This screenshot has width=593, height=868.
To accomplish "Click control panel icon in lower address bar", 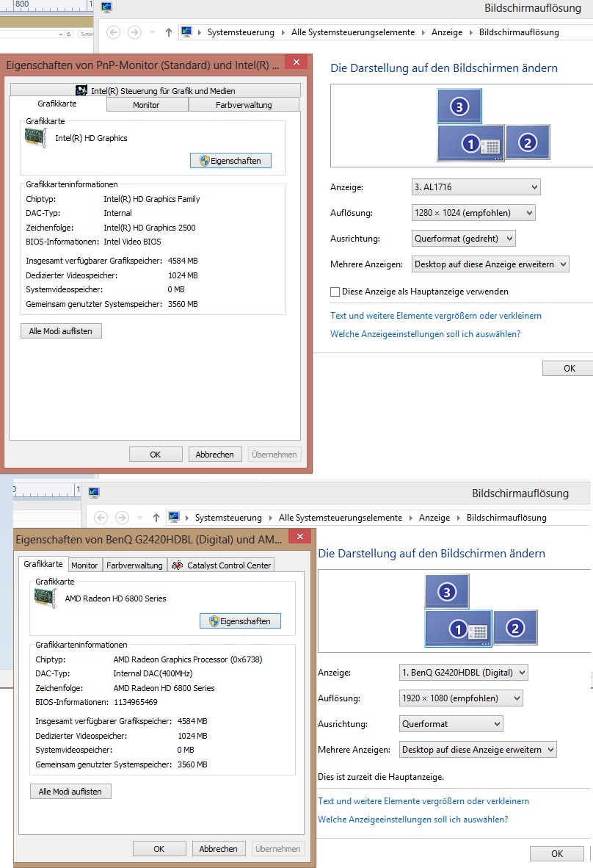I will pos(174,517).
